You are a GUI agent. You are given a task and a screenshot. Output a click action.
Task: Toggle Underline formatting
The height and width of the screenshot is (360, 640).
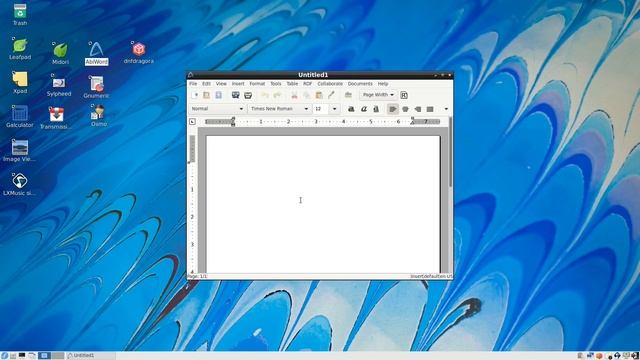coord(376,109)
